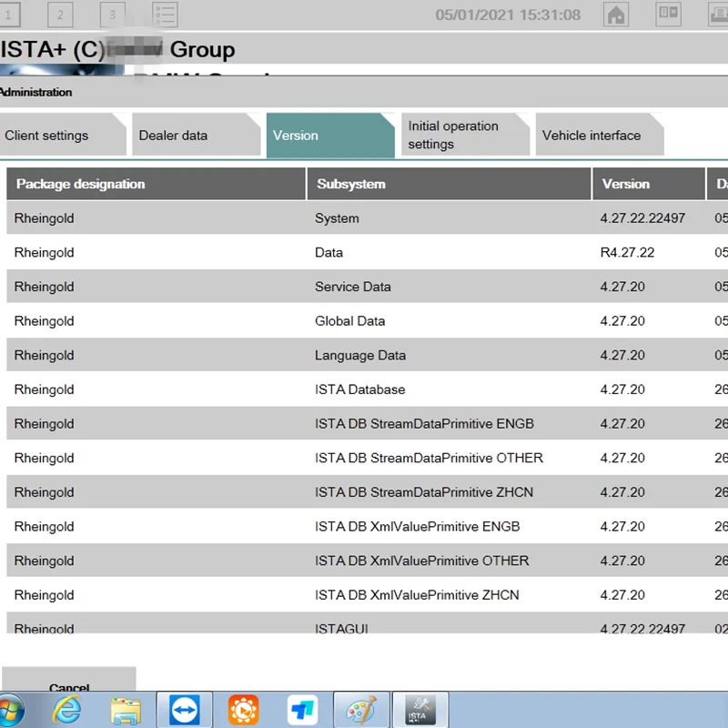Select ISTA DB XmlValuePrimitive ENGB row
Viewport: 728px width, 728px height.
(368, 527)
